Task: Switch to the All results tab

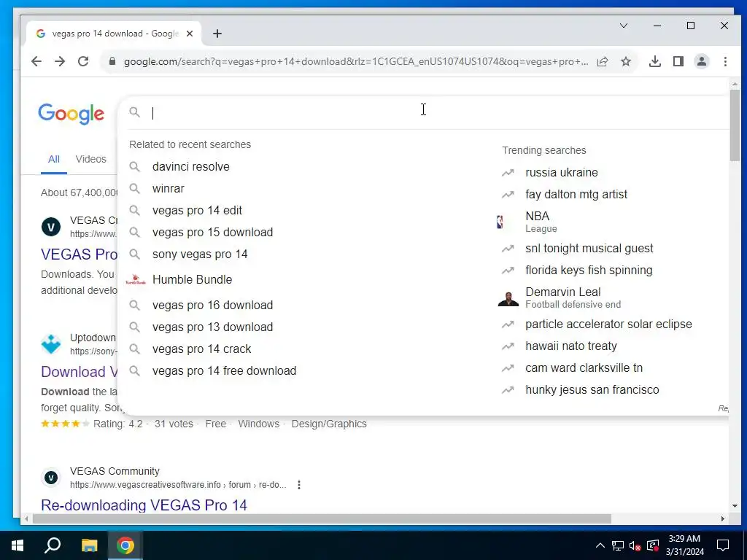Action: [54, 159]
